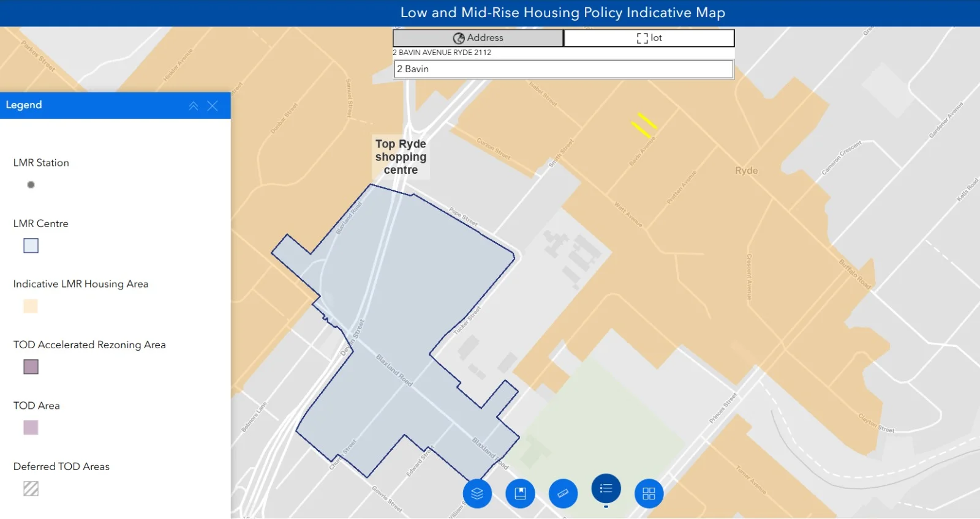The width and height of the screenshot is (980, 519).
Task: Switch to the lot search tab
Action: click(x=649, y=38)
